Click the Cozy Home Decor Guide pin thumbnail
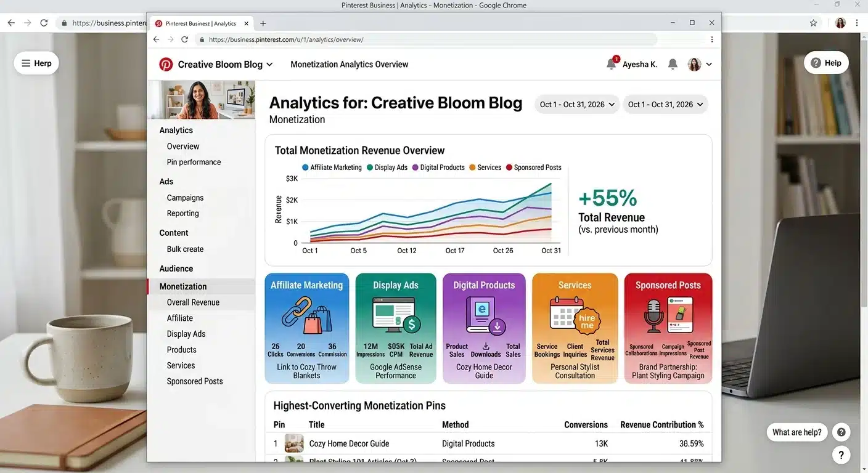 294,443
